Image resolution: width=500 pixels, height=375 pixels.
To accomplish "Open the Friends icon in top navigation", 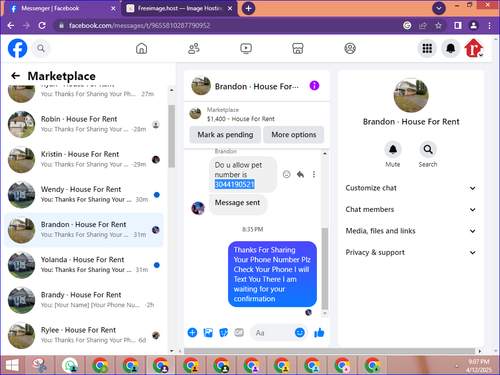I will (x=194, y=49).
